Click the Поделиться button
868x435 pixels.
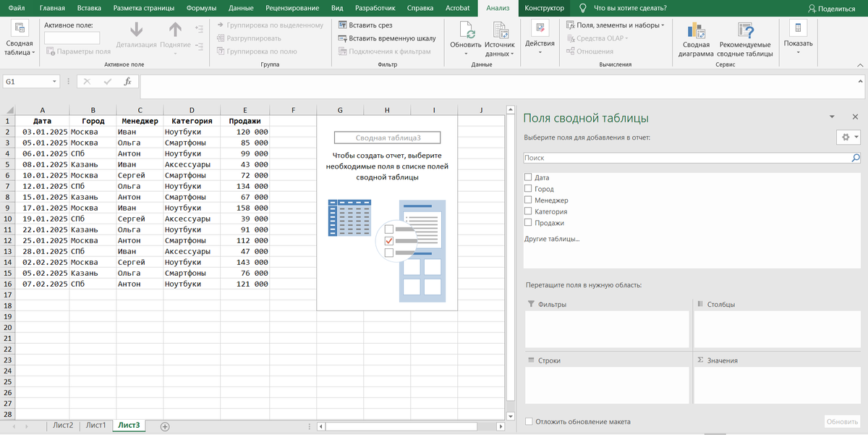click(832, 9)
